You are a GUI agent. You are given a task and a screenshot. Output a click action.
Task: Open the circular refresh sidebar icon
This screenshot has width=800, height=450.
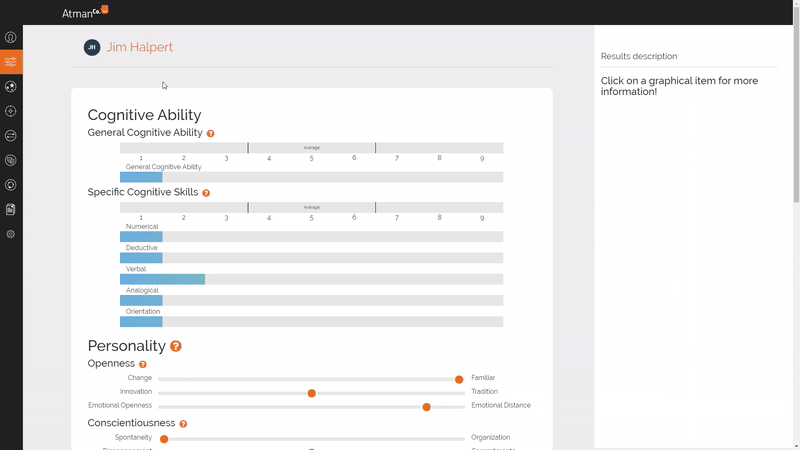click(x=11, y=185)
